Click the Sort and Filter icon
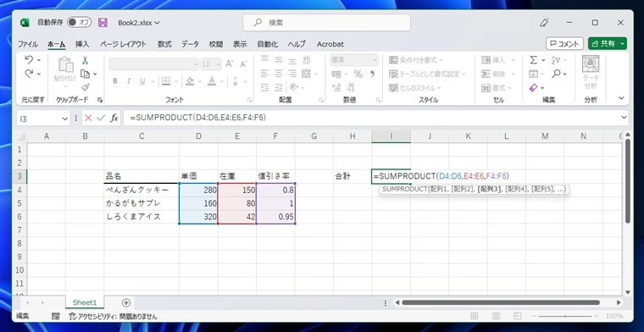Viewport: 644px width, 332px height. coord(556,60)
